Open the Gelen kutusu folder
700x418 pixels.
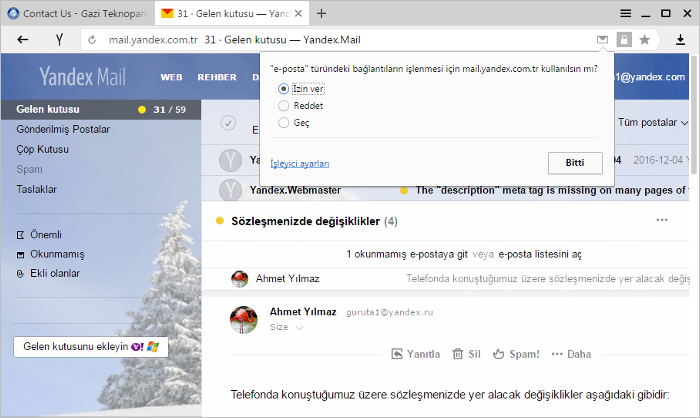pyautogui.click(x=101, y=109)
